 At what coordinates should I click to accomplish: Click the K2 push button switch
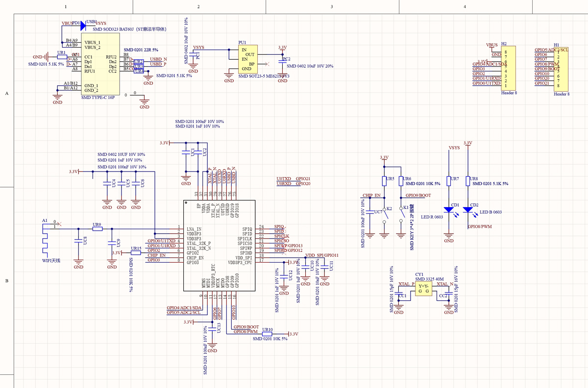point(385,215)
